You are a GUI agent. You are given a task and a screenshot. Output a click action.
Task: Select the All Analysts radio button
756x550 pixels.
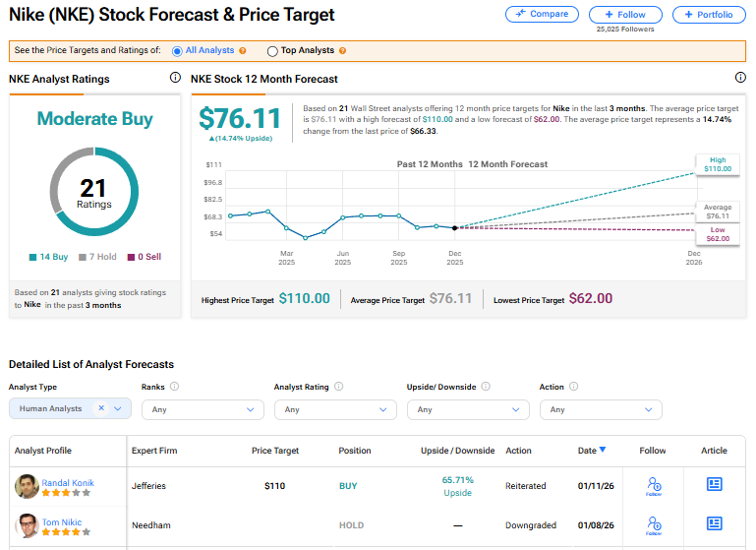[x=177, y=50]
